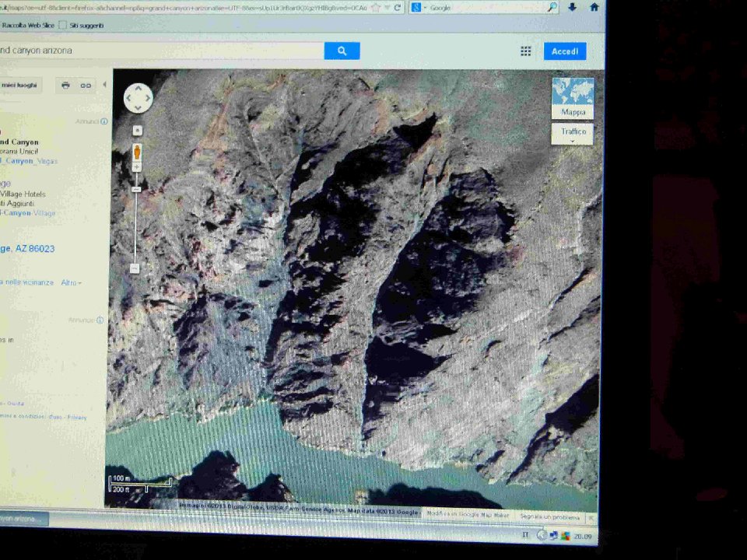The width and height of the screenshot is (747, 560).
Task: Collapse the map footer arrow at bottom right
Action: (x=591, y=518)
